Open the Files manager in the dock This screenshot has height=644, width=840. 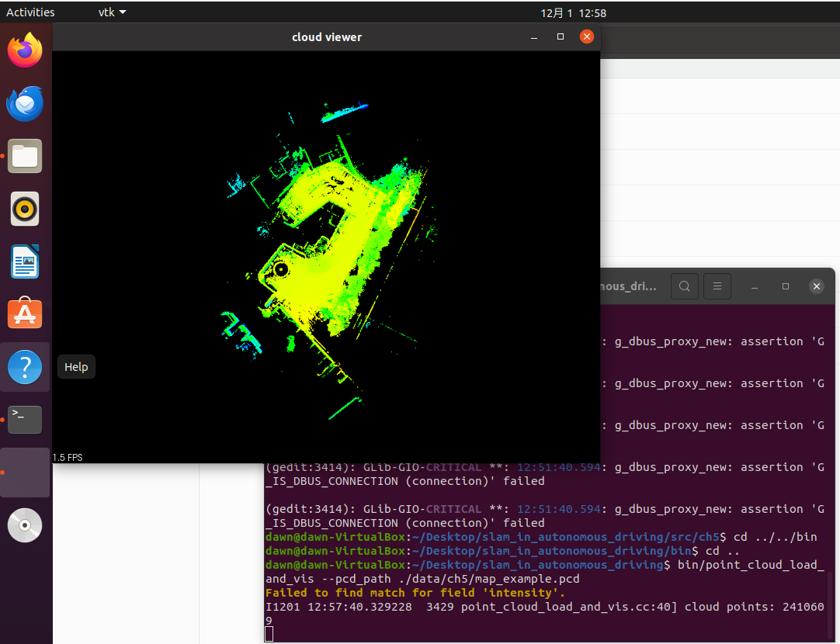click(x=25, y=156)
